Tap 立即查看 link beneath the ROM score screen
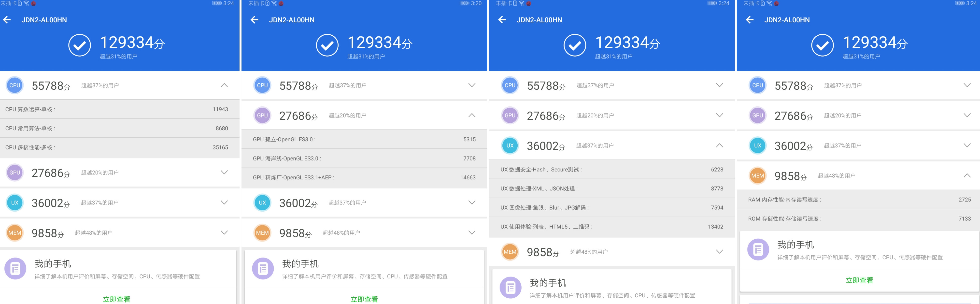Viewport: 980px width, 304px height. 859,280
